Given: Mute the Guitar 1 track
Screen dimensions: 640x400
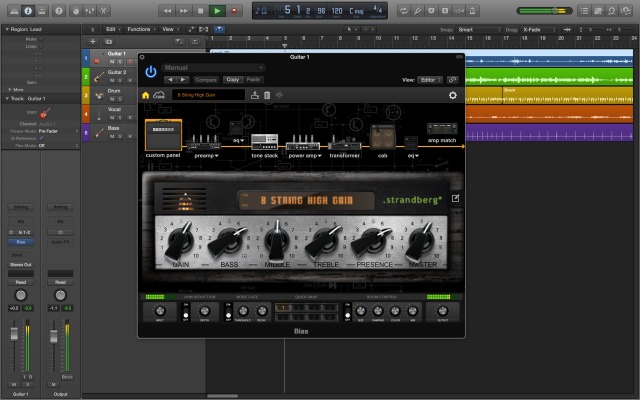Looking at the screenshot, I should [x=112, y=62].
